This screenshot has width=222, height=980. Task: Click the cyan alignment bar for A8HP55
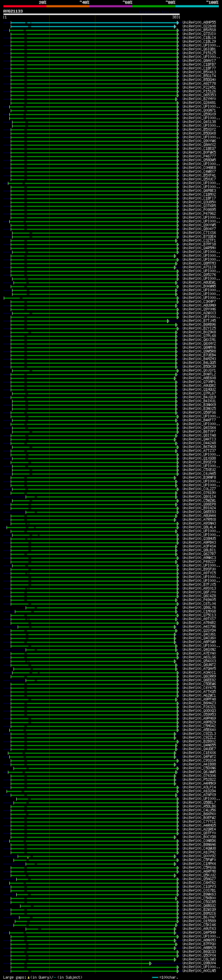[x=94, y=23]
